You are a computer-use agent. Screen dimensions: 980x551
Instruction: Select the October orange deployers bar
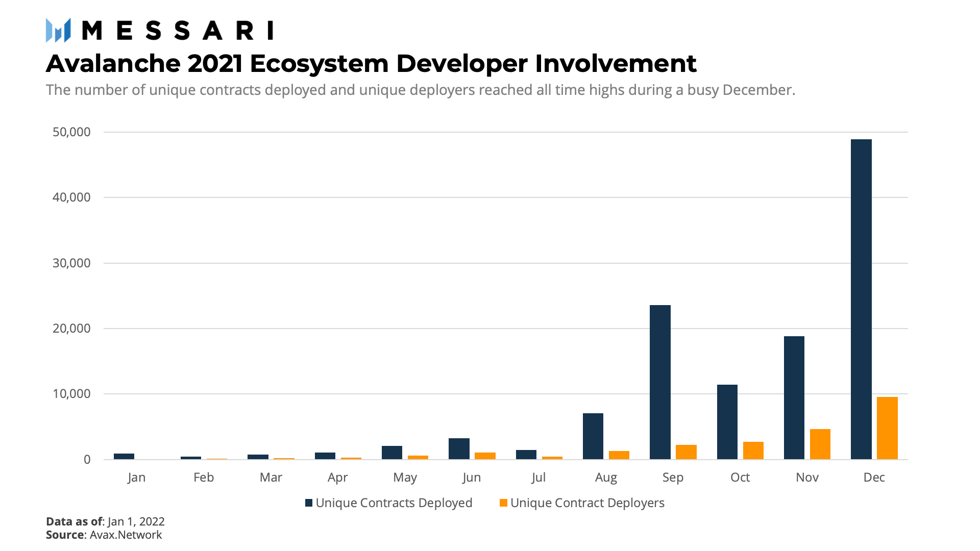coord(753,451)
